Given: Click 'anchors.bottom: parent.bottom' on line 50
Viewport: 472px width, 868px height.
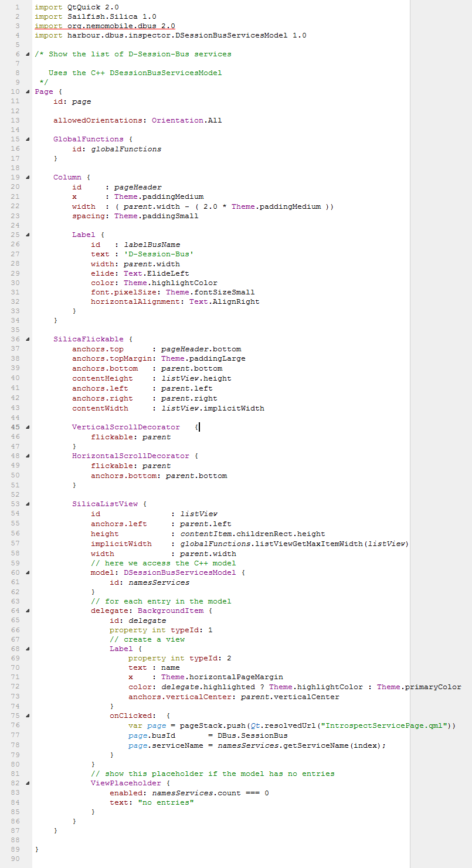Looking at the screenshot, I should click(x=159, y=476).
